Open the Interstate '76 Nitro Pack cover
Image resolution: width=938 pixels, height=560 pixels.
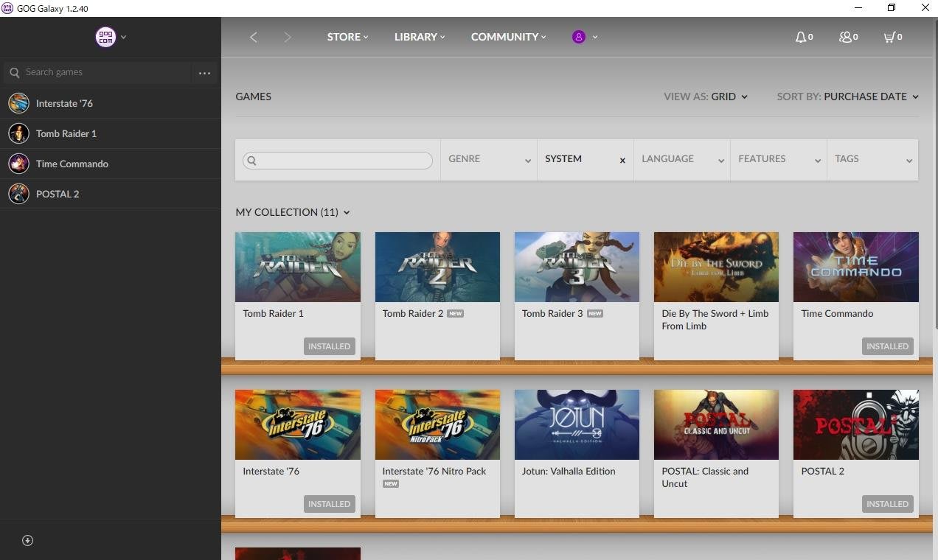(x=437, y=424)
